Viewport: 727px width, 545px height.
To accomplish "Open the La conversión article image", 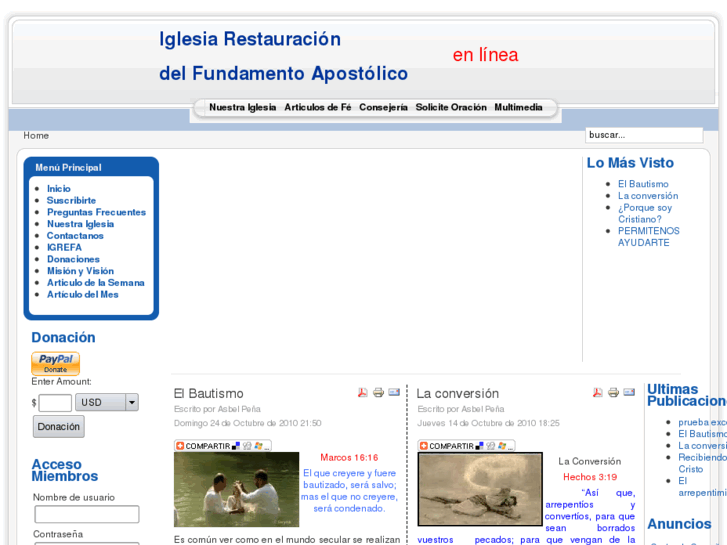I will tap(480, 489).
